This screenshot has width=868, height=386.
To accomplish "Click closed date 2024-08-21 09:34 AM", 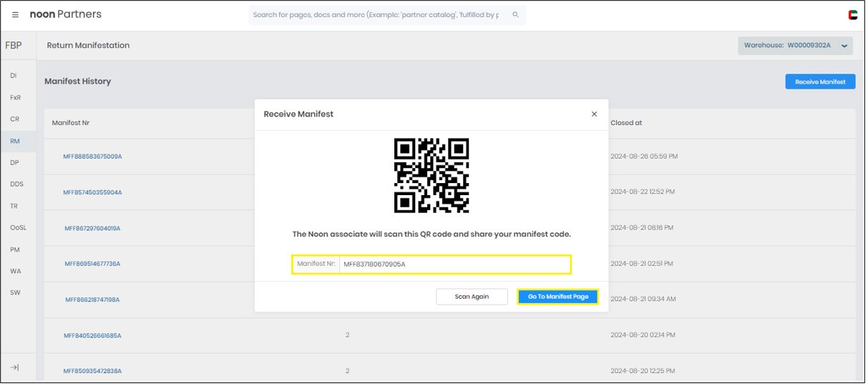I will tap(644, 299).
